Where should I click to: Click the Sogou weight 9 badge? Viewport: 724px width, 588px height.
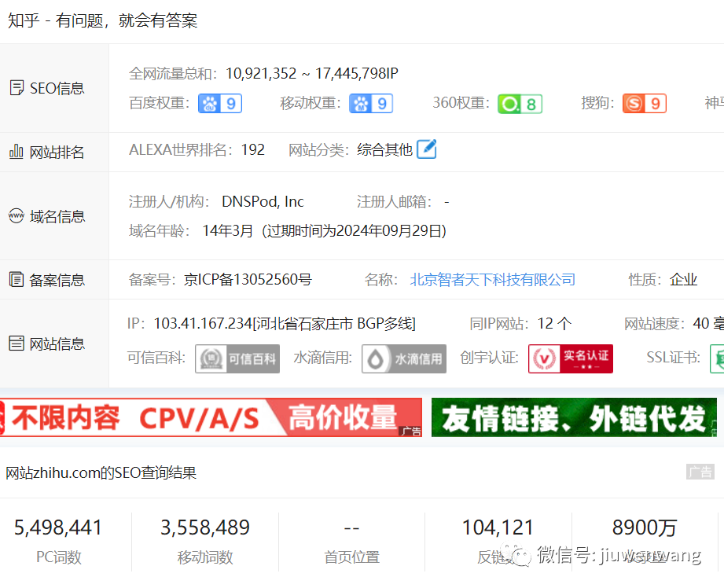(x=644, y=104)
